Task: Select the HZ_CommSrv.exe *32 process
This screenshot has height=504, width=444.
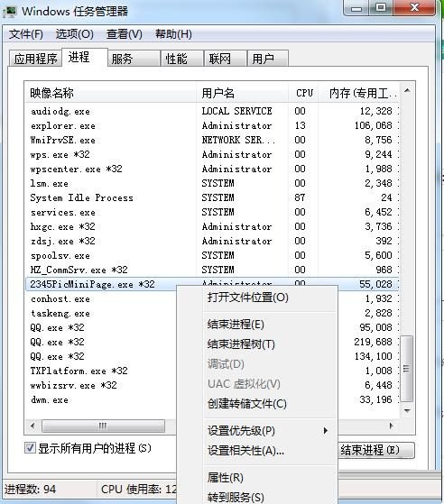Action: [212, 270]
